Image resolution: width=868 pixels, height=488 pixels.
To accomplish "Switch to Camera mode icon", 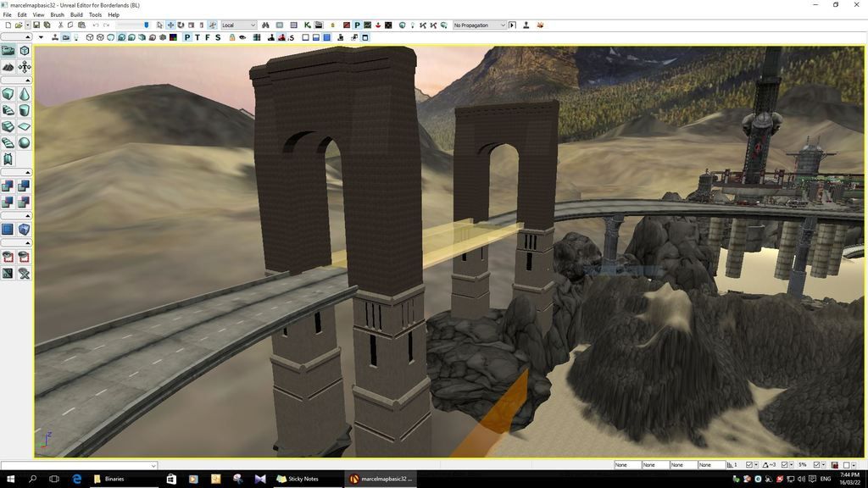I will click(8, 51).
